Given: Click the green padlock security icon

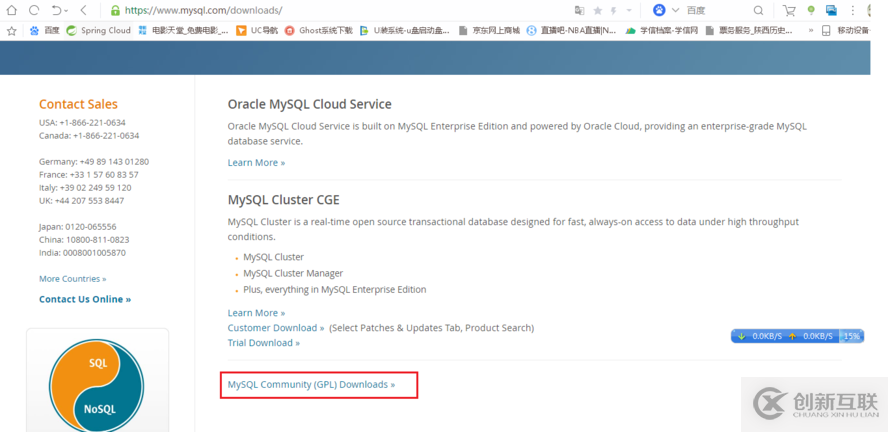Looking at the screenshot, I should pyautogui.click(x=115, y=10).
